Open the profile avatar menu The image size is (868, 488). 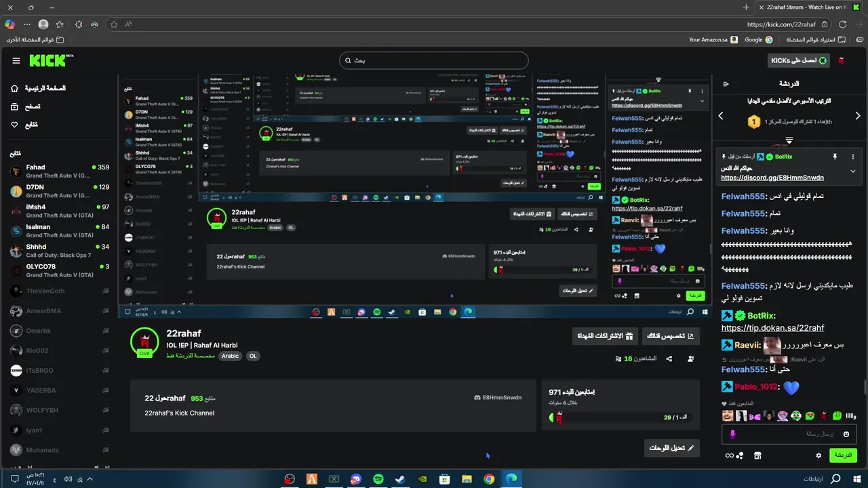click(x=842, y=61)
